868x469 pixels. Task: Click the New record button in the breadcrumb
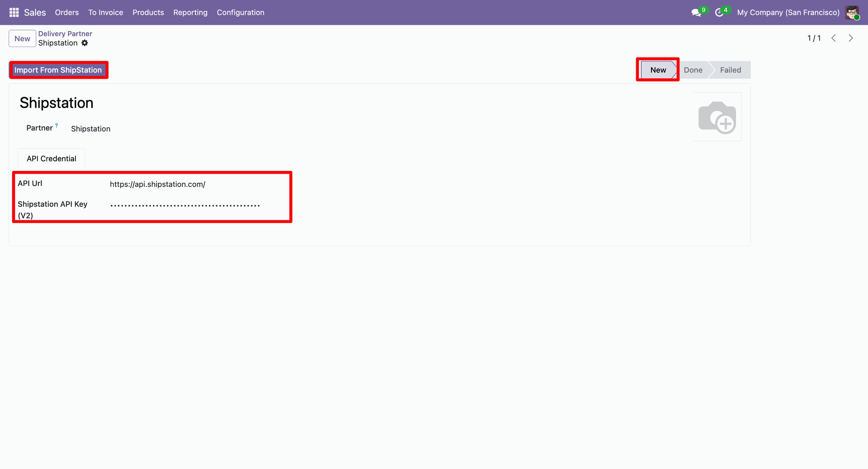(22, 38)
